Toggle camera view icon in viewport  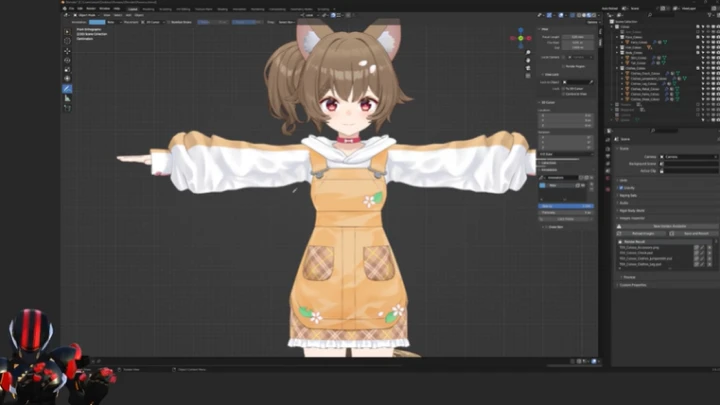528,68
